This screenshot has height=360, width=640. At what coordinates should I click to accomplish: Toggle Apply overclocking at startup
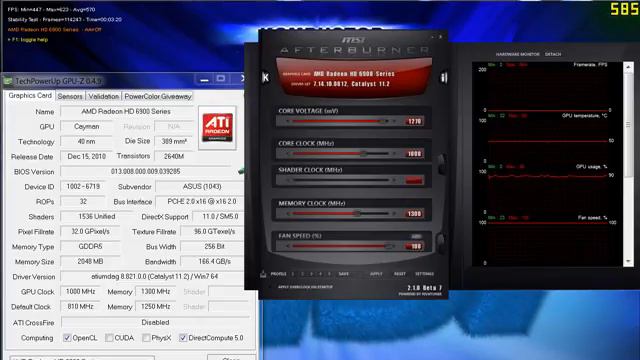(305, 287)
